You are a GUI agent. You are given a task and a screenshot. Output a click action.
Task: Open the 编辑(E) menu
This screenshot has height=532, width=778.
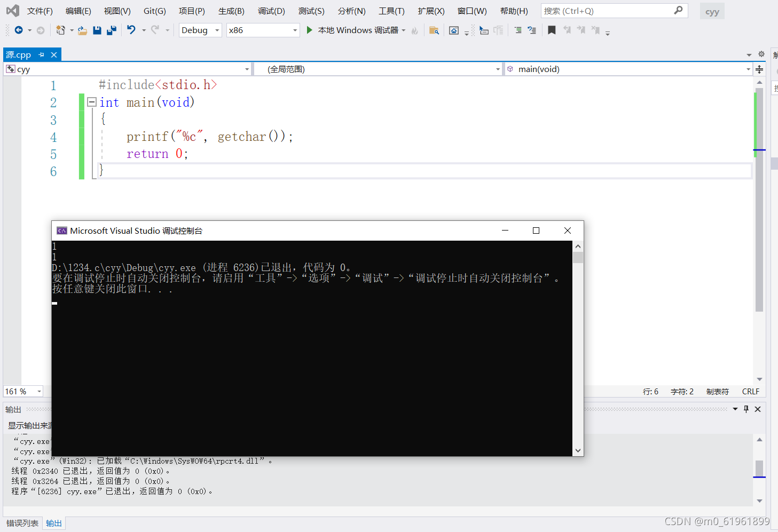pos(78,11)
